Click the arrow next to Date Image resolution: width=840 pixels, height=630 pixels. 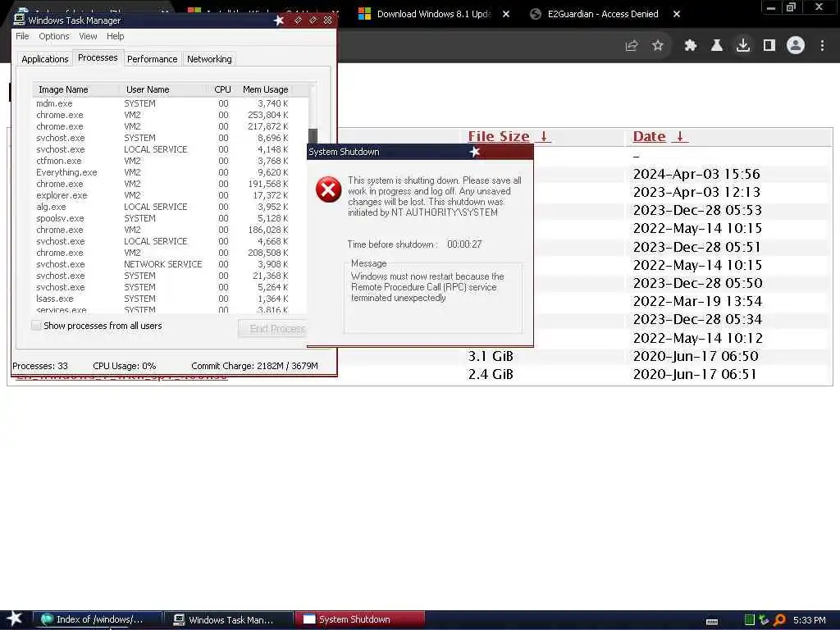680,137
